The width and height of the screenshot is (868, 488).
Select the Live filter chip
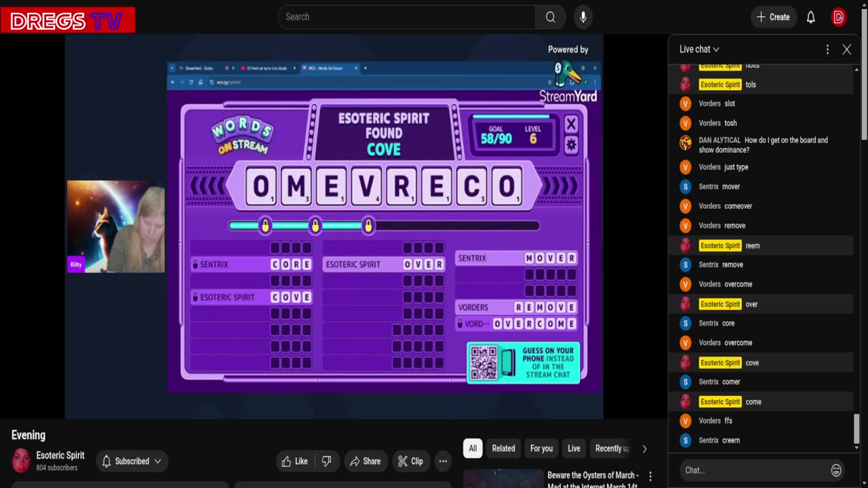pyautogui.click(x=574, y=449)
